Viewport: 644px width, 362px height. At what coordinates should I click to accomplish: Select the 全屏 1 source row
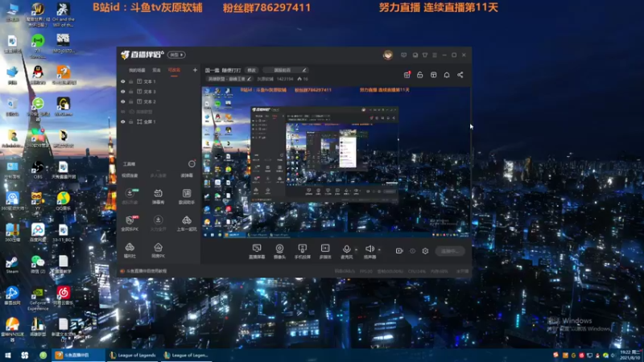pos(159,121)
